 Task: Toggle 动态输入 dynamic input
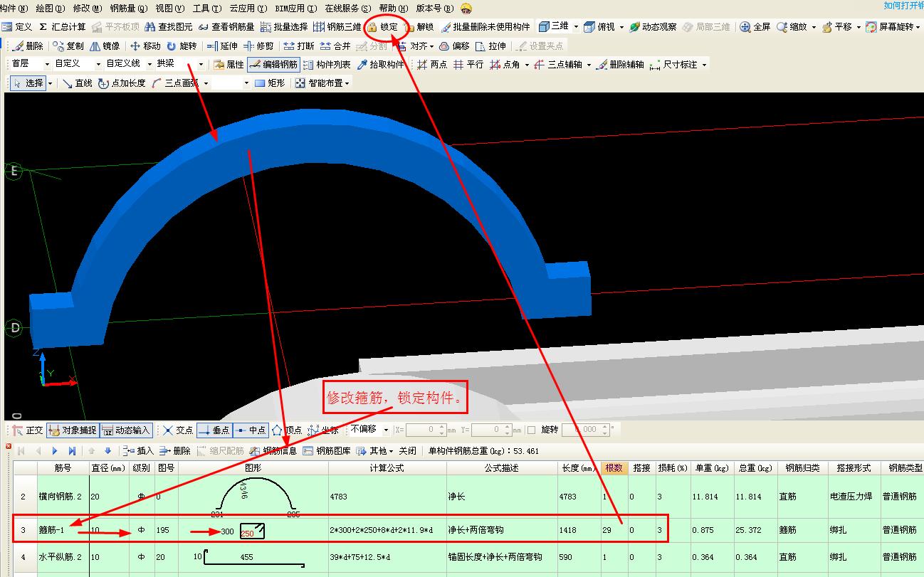[x=126, y=430]
